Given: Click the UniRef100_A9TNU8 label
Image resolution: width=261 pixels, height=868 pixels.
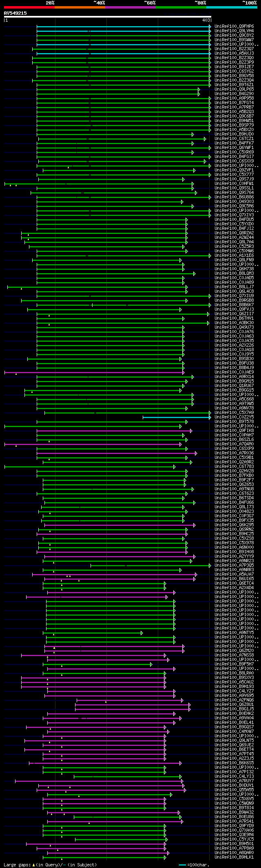Looking at the screenshot, I should (234, 489).
